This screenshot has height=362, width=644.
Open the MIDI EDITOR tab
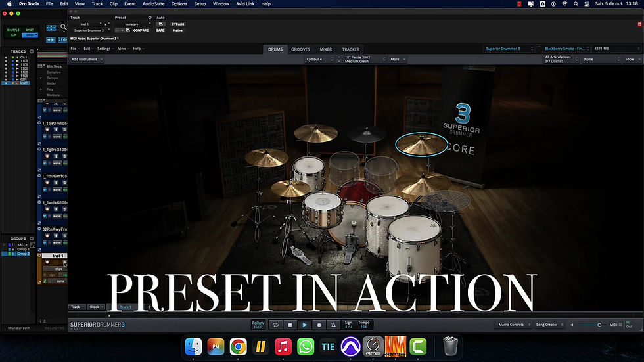(x=19, y=328)
